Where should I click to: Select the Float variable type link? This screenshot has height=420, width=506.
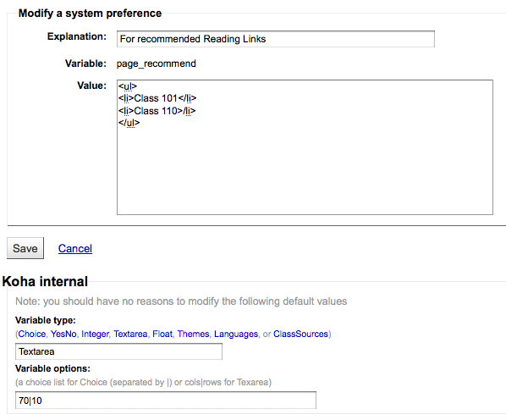tap(162, 334)
